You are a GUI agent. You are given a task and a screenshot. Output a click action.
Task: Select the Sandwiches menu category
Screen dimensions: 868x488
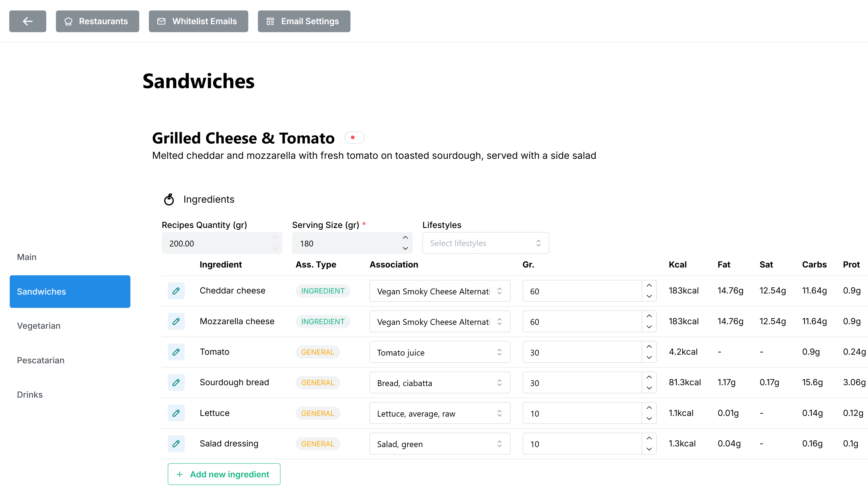(70, 292)
